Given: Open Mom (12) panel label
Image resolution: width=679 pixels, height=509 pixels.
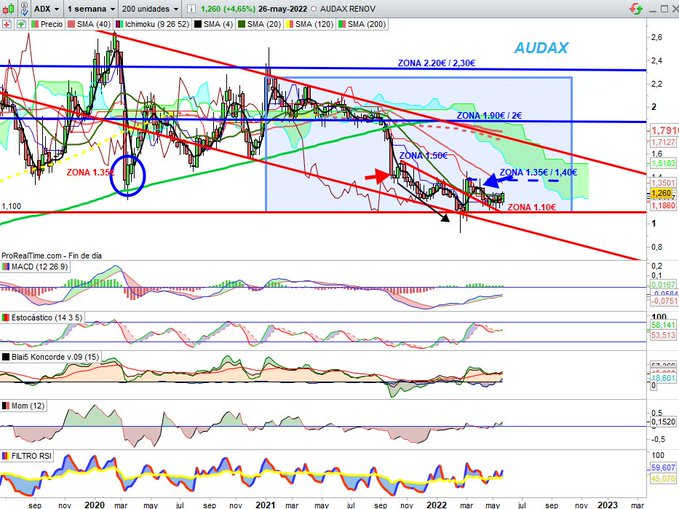Looking at the screenshot, I should (28, 406).
